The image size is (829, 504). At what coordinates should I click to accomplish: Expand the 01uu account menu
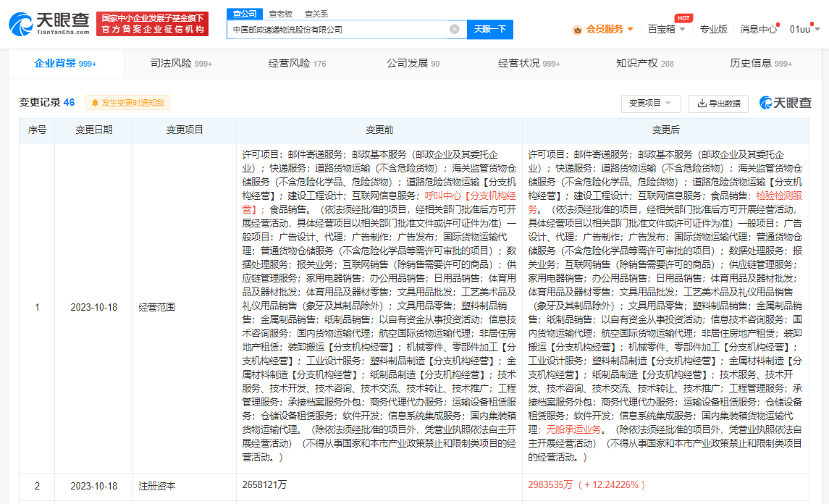[804, 30]
